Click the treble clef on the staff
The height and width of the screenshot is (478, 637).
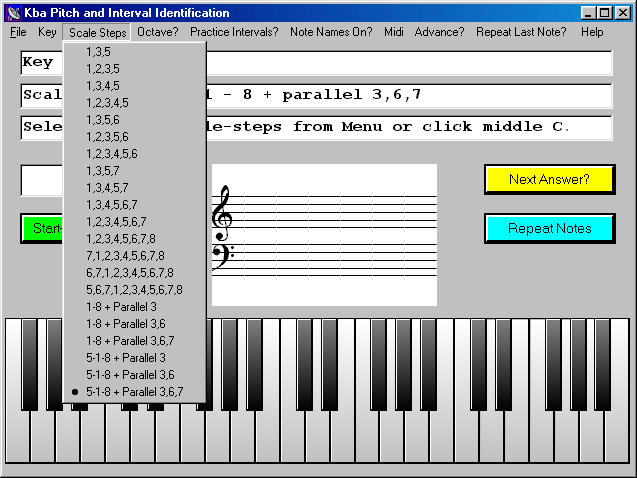tap(222, 210)
